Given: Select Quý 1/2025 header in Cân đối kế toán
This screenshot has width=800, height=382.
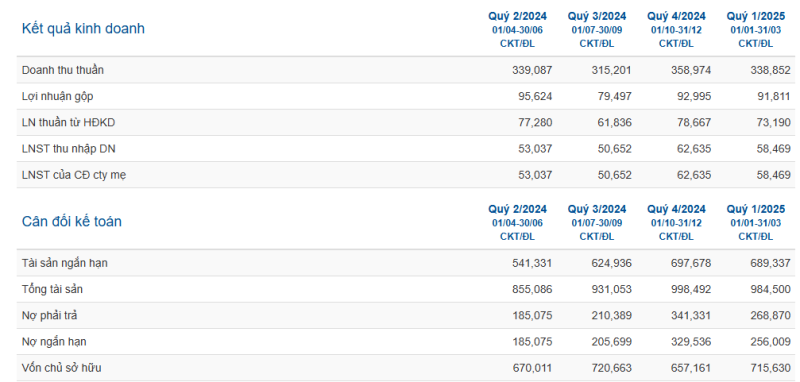Looking at the screenshot, I should pyautogui.click(x=756, y=209).
